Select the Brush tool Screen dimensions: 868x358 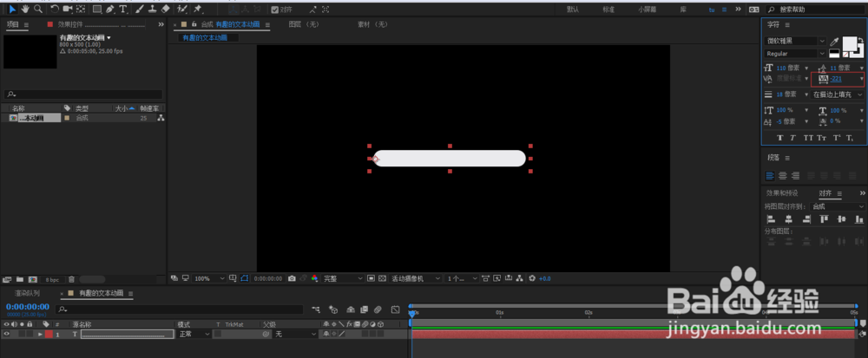point(140,9)
